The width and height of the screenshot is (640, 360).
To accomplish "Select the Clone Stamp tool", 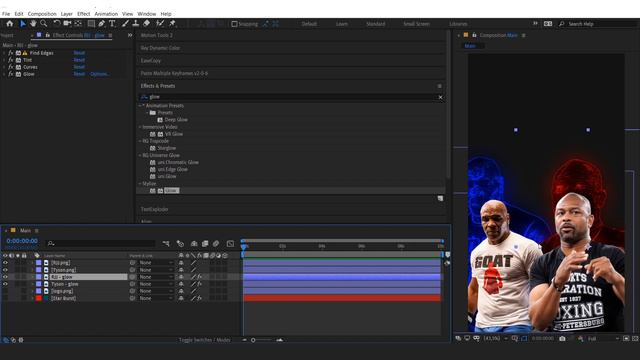I will (136, 24).
